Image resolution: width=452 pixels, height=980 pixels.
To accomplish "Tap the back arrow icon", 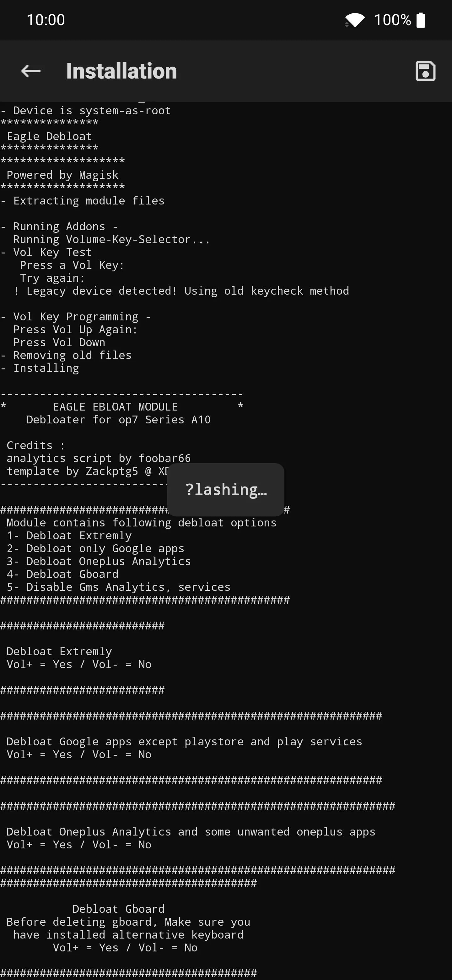I will [31, 71].
